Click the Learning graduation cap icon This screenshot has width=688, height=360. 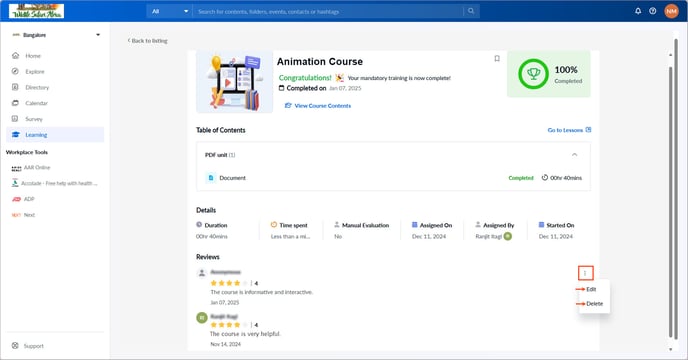pos(16,135)
